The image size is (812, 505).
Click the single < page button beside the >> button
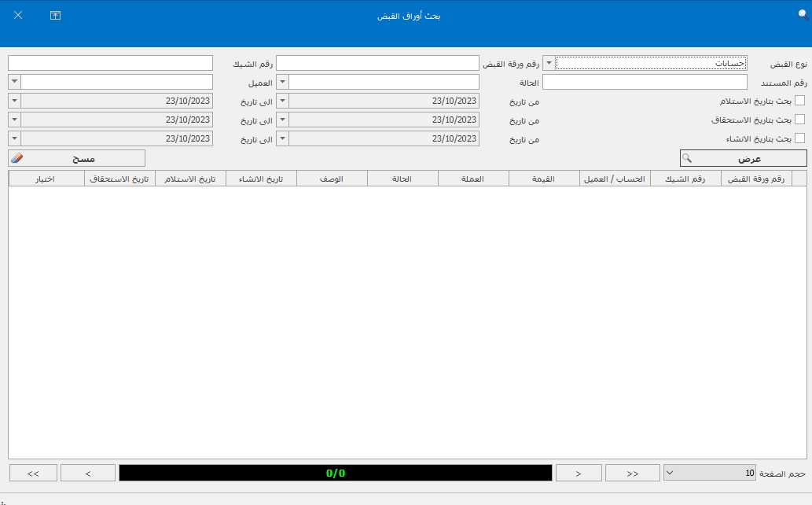[87, 473]
